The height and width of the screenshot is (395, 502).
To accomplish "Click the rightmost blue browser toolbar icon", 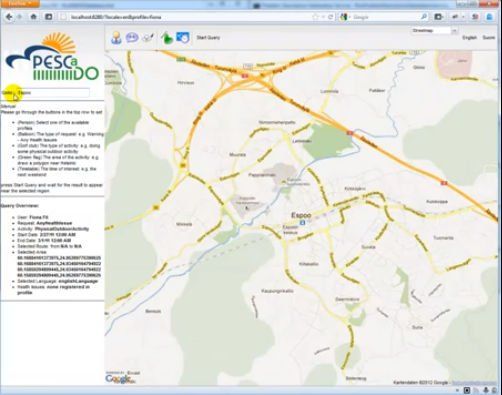I will pos(489,17).
